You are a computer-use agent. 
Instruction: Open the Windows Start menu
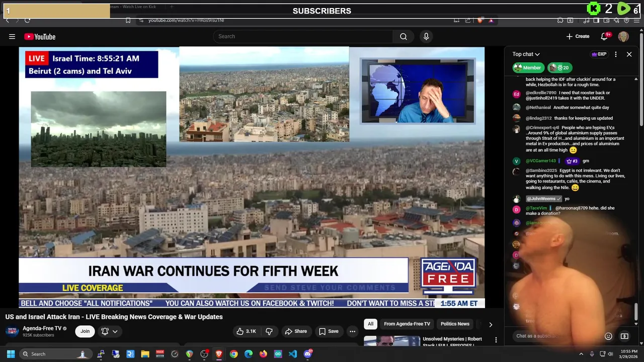(x=11, y=354)
